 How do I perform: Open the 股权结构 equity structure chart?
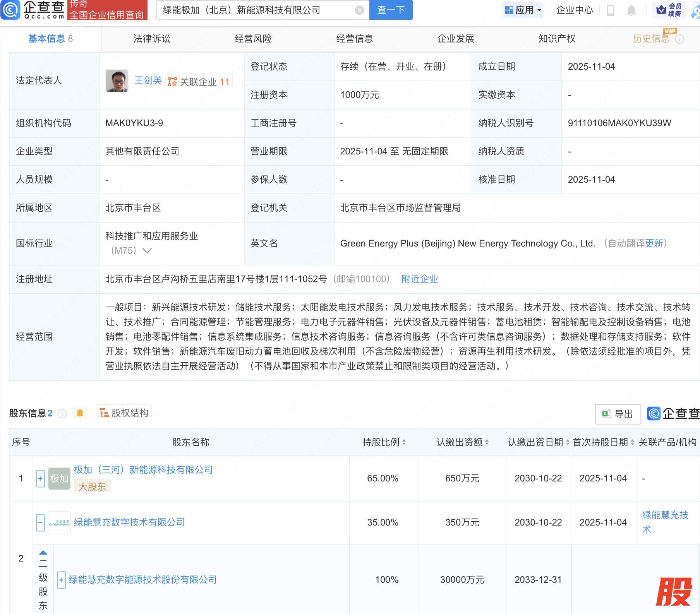click(x=124, y=413)
